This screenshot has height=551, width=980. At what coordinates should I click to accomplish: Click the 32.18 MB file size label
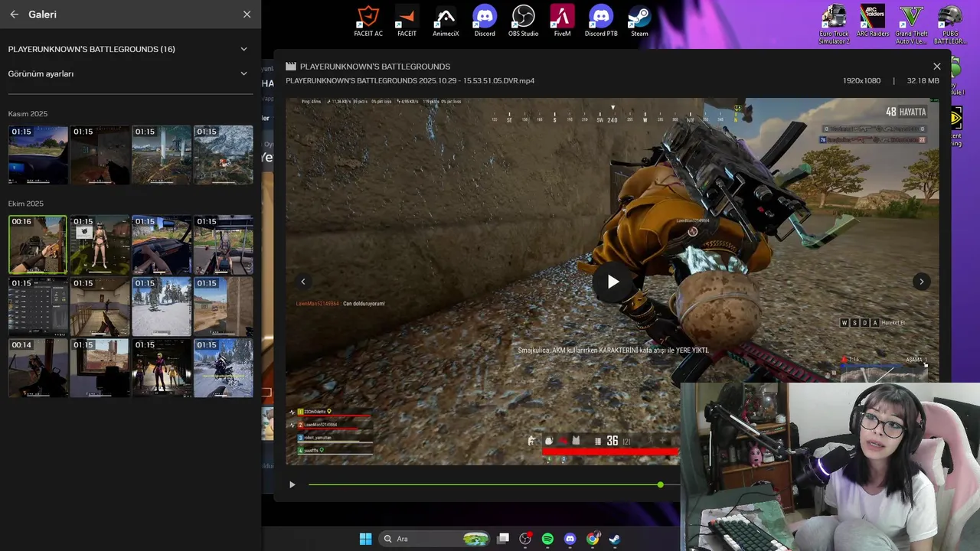click(x=923, y=80)
